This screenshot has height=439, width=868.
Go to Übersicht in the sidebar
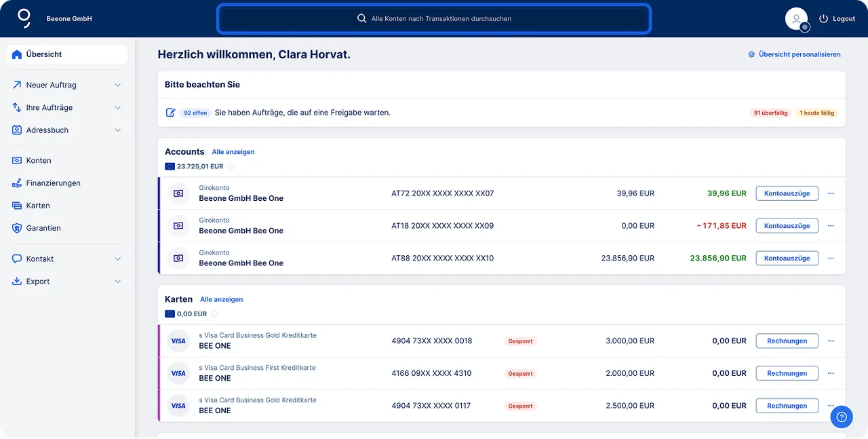[x=67, y=54]
